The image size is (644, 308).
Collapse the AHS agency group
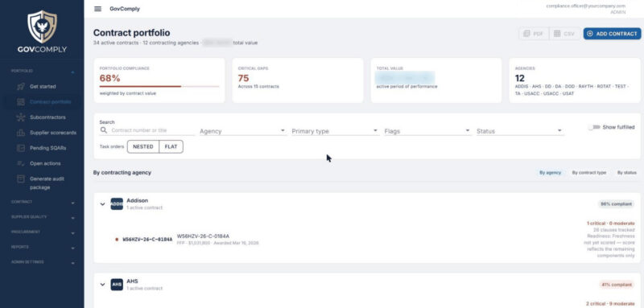tap(103, 285)
